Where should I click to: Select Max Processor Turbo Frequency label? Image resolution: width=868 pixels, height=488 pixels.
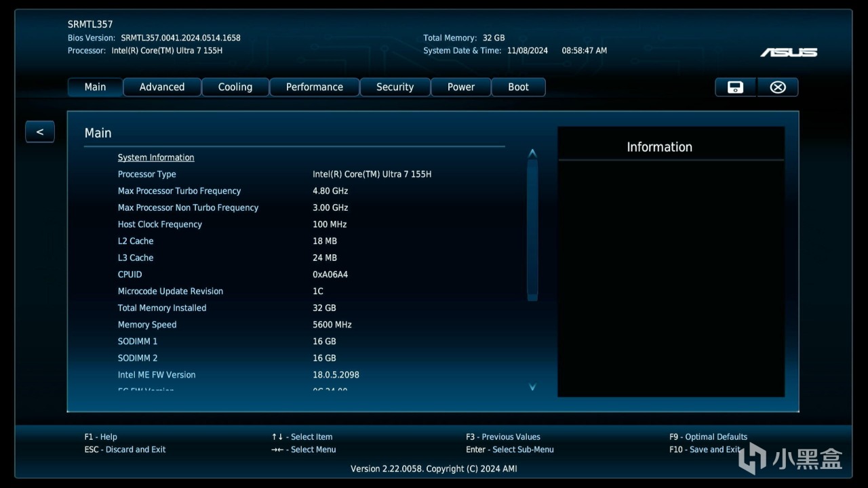coord(179,191)
